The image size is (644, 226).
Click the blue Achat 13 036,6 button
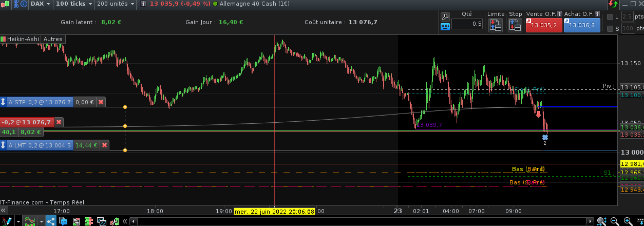click(x=582, y=25)
